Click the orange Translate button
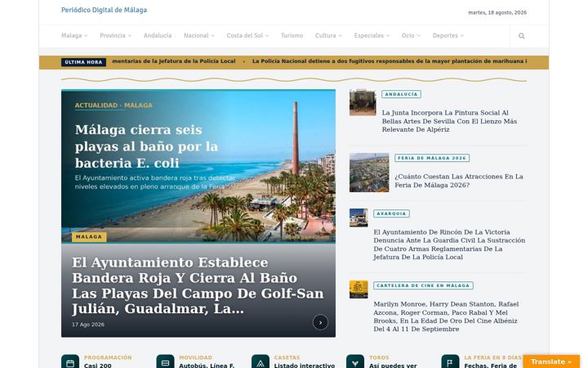This screenshot has width=588, height=368. pos(551,361)
